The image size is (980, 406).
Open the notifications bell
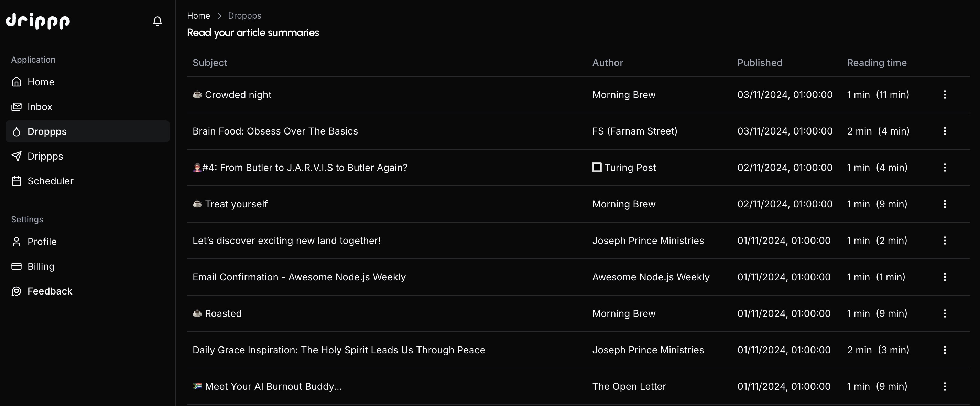click(157, 21)
